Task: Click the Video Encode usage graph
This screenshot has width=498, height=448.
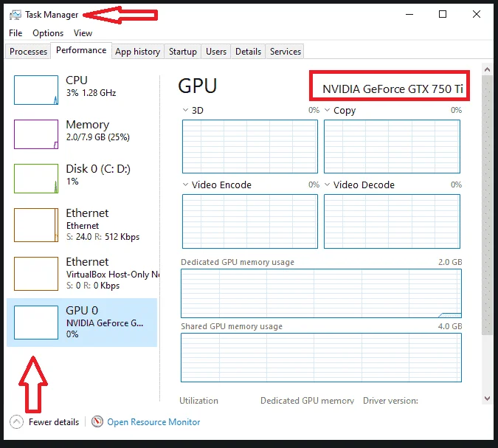Action: [250, 221]
